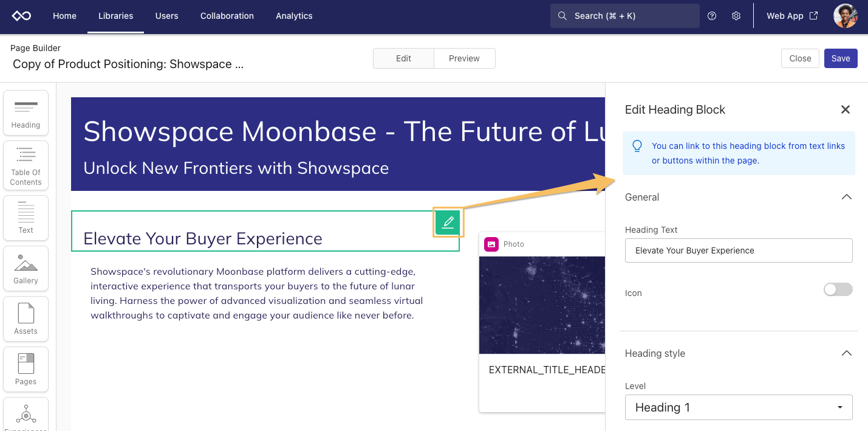This screenshot has height=431, width=868.
Task: Open settings gear in top bar
Action: click(x=736, y=16)
